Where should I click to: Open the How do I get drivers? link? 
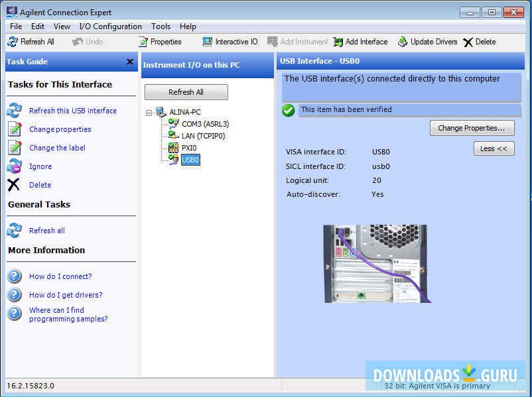pyautogui.click(x=66, y=295)
